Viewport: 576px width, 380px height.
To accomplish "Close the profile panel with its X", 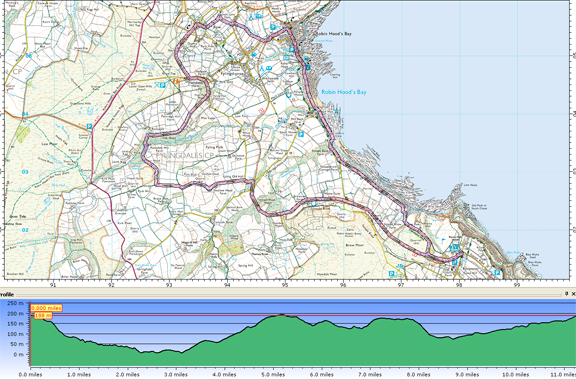I will point(573,294).
